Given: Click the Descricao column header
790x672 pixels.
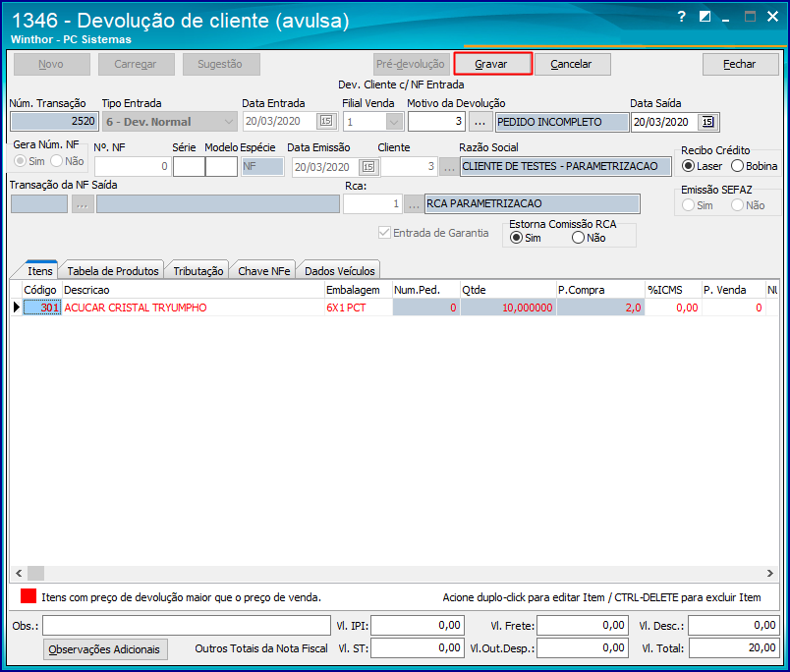Looking at the screenshot, I should click(x=193, y=290).
